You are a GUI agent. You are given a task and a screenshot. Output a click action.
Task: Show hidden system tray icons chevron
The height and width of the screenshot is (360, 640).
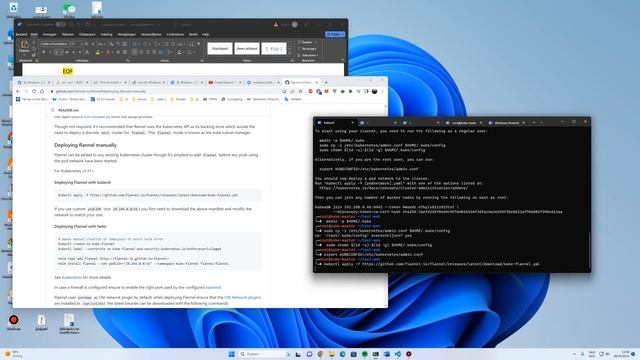point(574,354)
